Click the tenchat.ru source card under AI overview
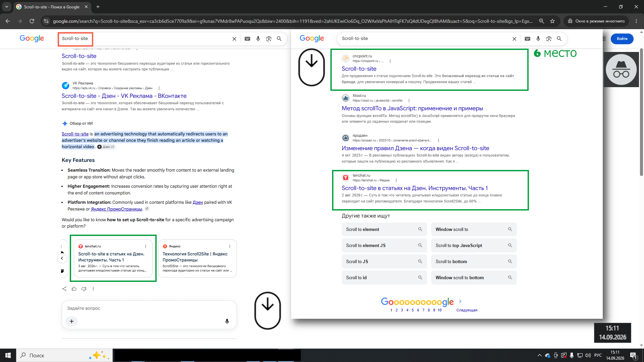The image size is (644, 362). coord(113,258)
